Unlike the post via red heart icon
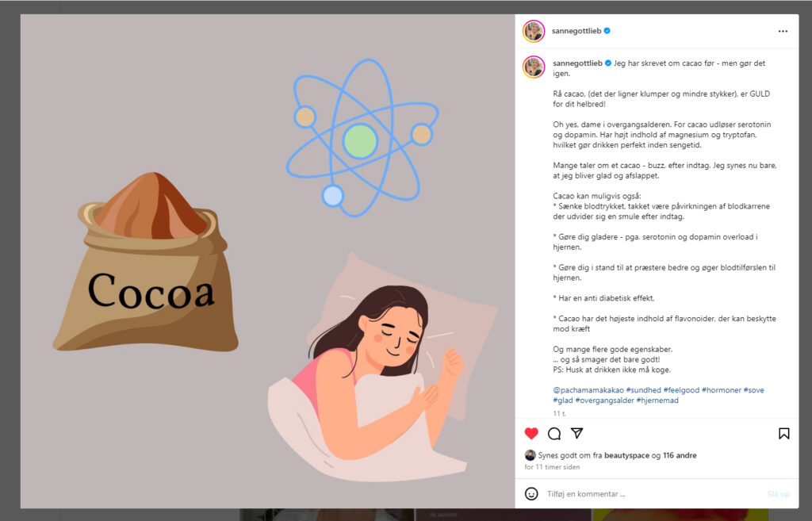This screenshot has height=521, width=812. (x=531, y=434)
